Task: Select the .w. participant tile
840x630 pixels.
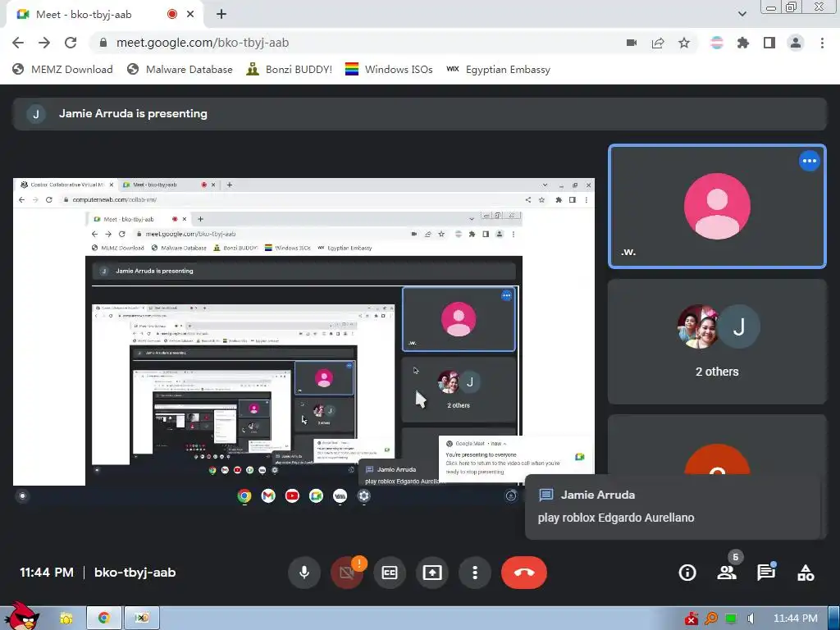Action: [x=717, y=206]
